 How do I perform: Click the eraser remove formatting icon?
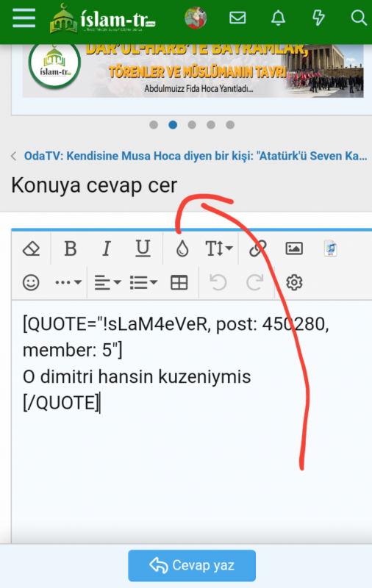[31, 248]
